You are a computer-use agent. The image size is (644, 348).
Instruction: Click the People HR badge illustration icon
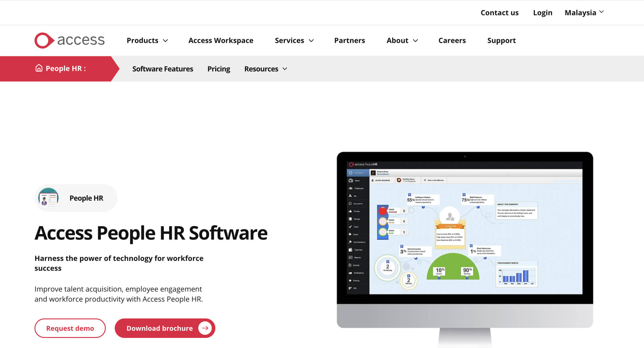point(48,198)
